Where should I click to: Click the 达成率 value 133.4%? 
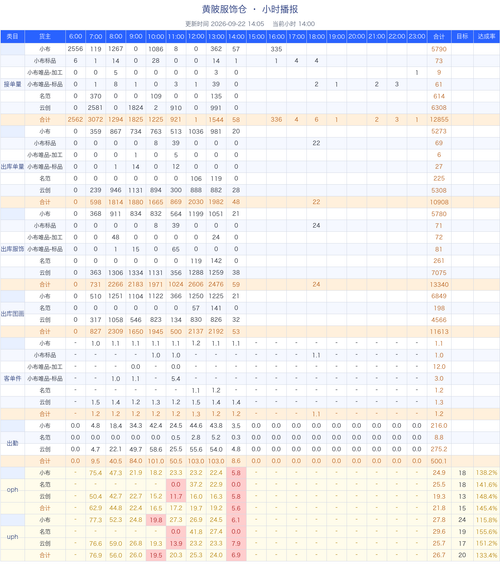[x=487, y=555]
